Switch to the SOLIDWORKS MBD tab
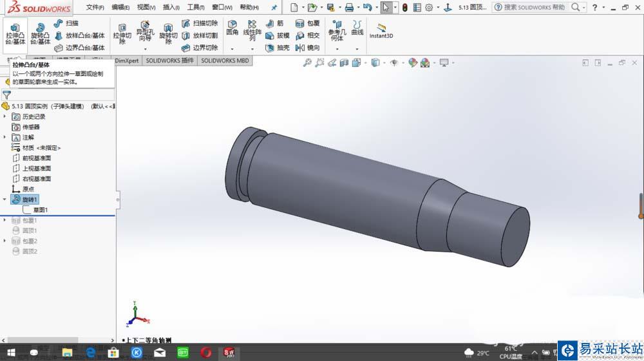Screen dimensions: 644x361 [x=225, y=60]
